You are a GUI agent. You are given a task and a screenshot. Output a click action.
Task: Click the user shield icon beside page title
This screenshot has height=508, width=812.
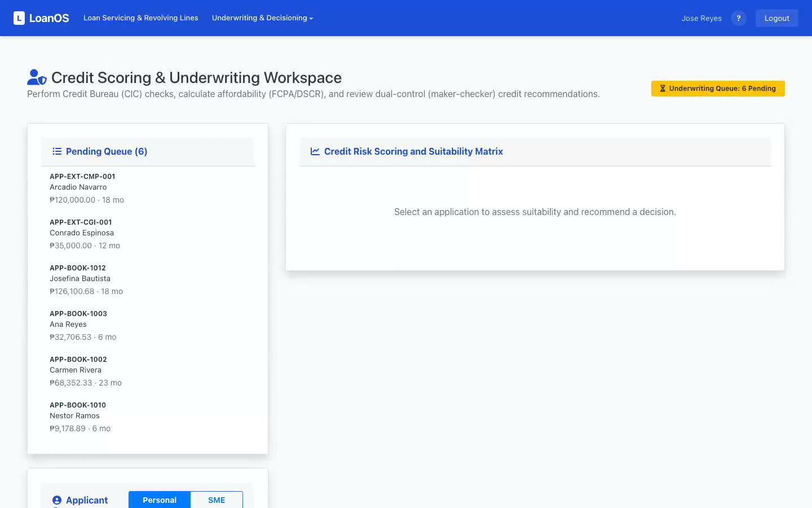[x=37, y=77]
